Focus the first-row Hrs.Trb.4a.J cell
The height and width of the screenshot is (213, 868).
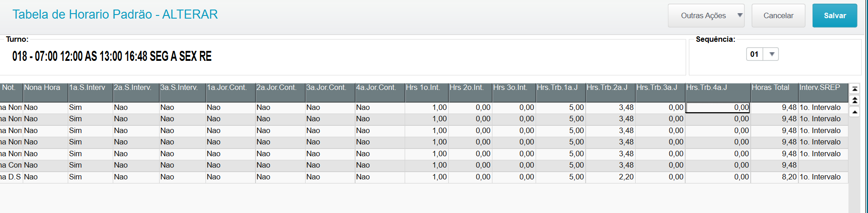[x=717, y=108]
